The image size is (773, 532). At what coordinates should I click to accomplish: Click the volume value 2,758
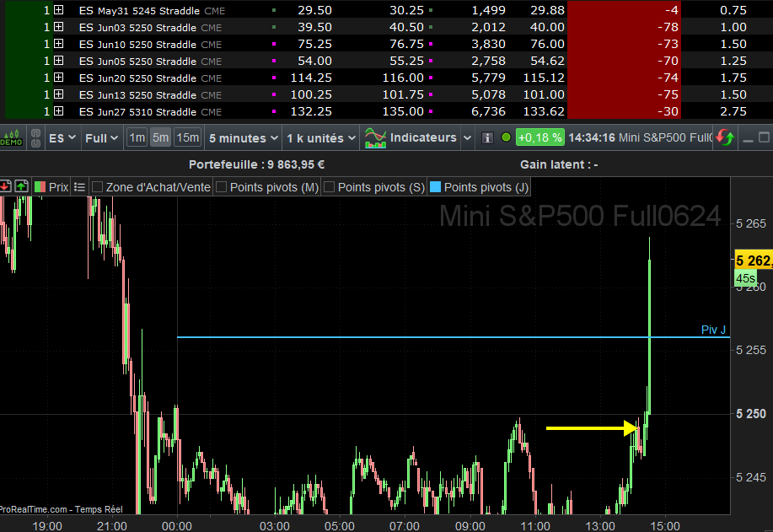pyautogui.click(x=489, y=61)
